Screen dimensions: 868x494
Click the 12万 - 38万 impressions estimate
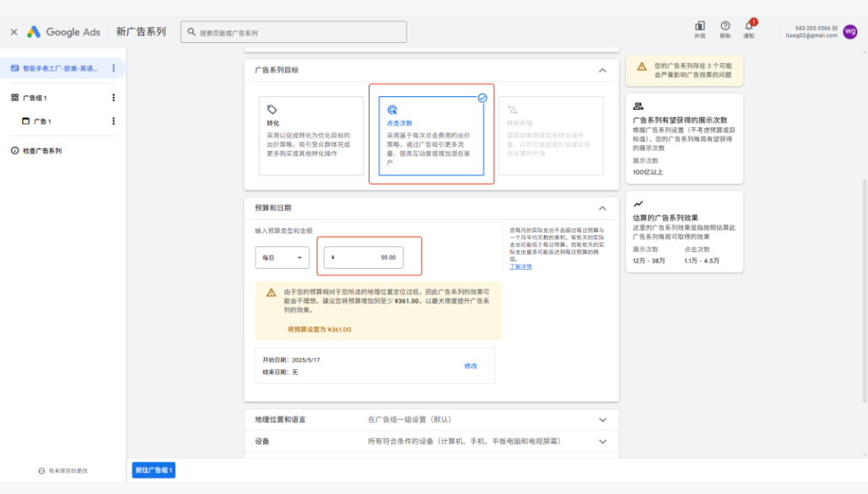(649, 260)
